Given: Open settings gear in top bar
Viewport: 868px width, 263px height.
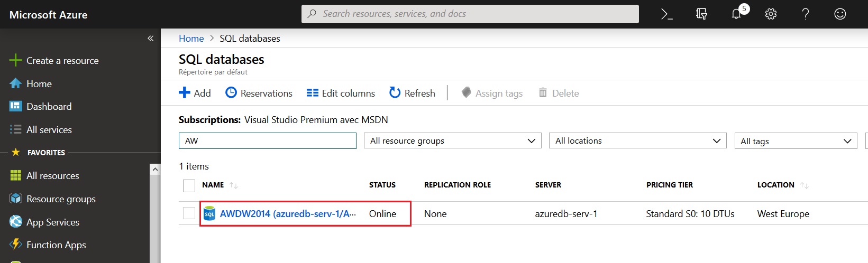Looking at the screenshot, I should pyautogui.click(x=771, y=14).
